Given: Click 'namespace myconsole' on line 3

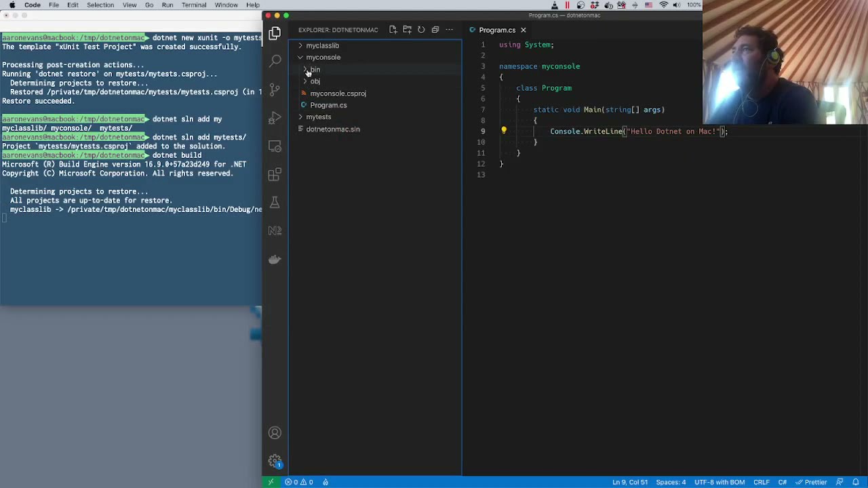Looking at the screenshot, I should (x=539, y=66).
